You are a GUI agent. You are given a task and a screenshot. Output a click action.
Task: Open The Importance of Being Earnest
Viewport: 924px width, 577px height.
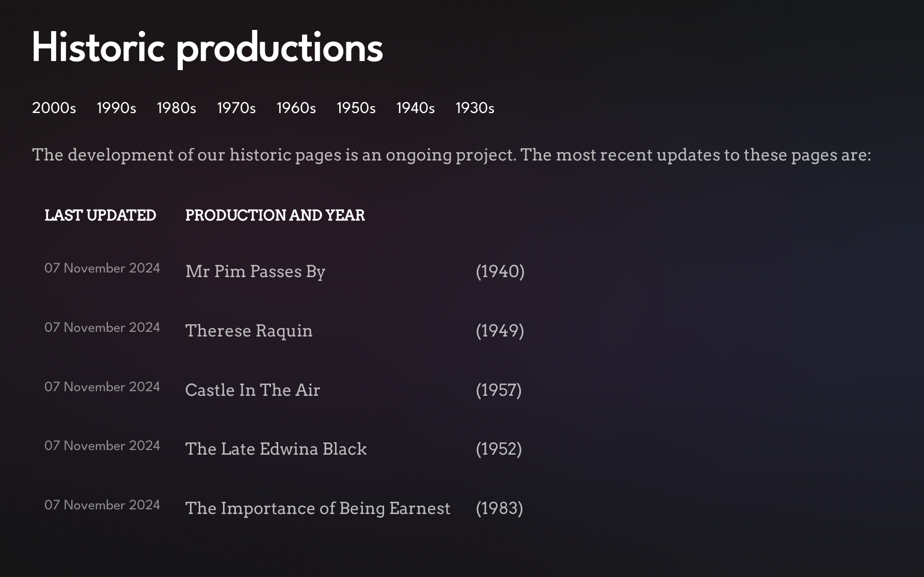tap(317, 508)
